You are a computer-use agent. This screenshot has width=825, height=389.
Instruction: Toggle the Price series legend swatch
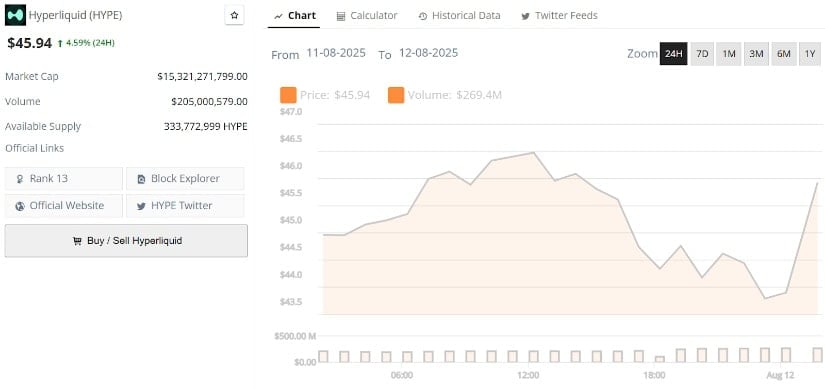coord(288,95)
